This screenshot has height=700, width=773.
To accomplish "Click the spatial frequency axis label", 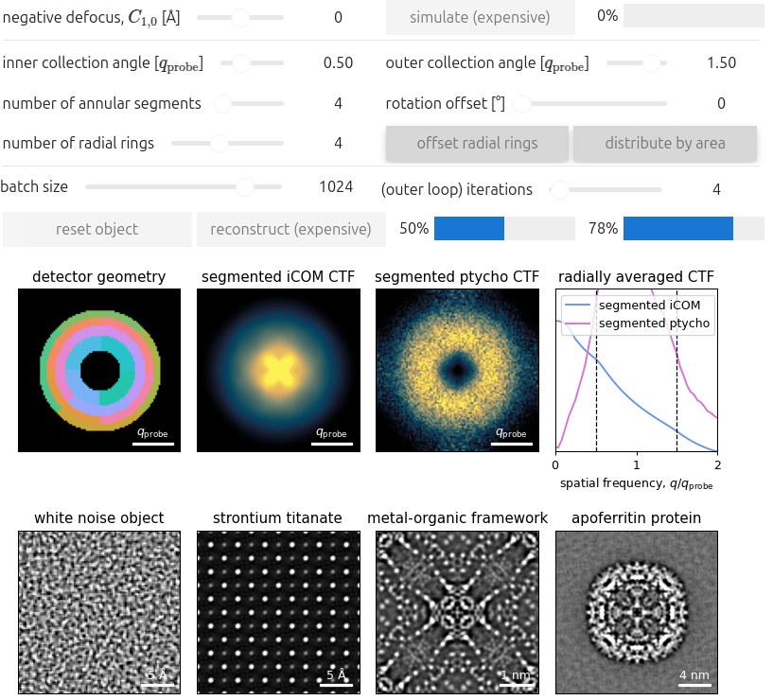I will 637,483.
